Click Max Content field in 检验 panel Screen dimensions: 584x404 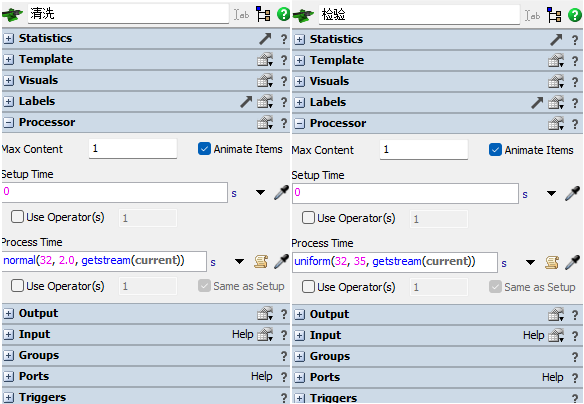[423, 150]
